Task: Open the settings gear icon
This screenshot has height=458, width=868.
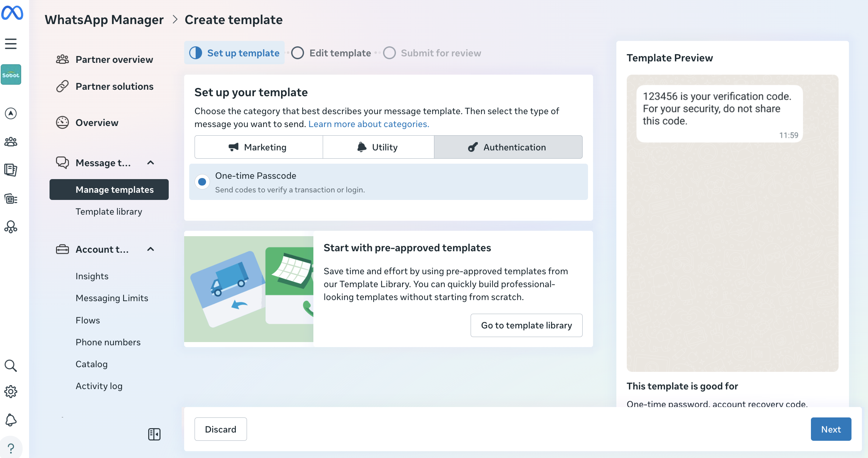Action: click(11, 392)
